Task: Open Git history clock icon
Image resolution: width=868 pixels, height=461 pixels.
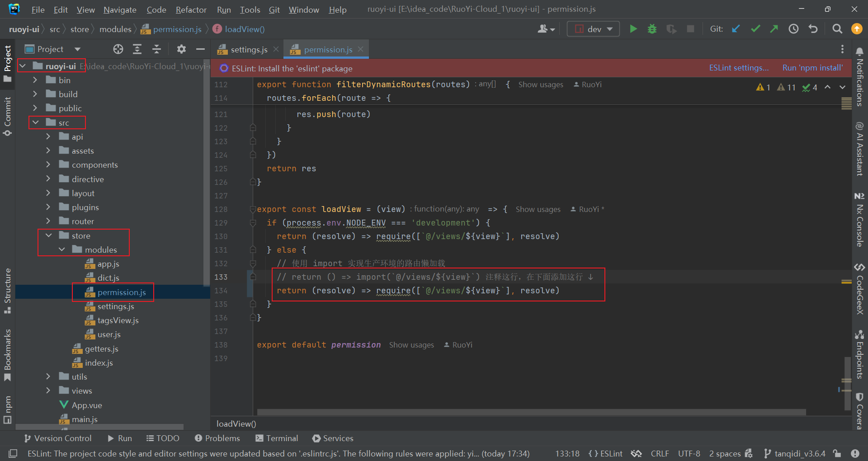Action: pyautogui.click(x=793, y=29)
